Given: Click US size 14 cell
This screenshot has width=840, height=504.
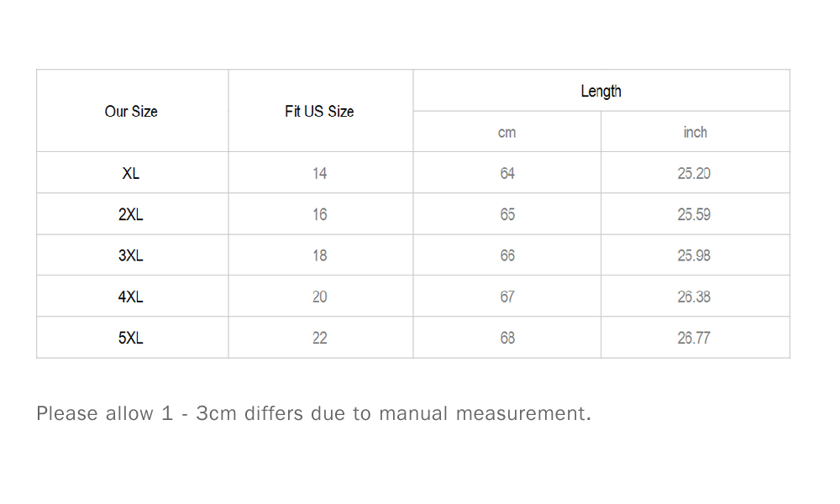Looking at the screenshot, I should (320, 174).
